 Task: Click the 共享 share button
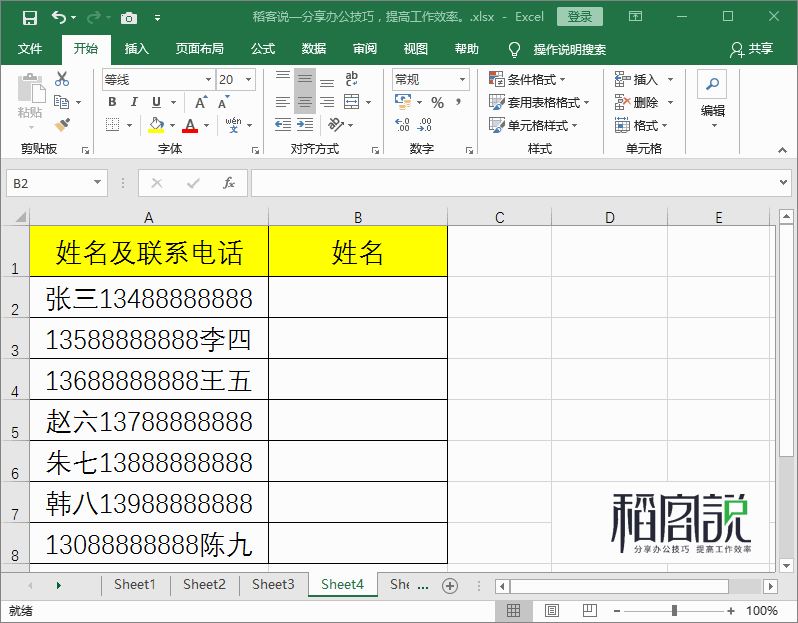click(x=752, y=49)
